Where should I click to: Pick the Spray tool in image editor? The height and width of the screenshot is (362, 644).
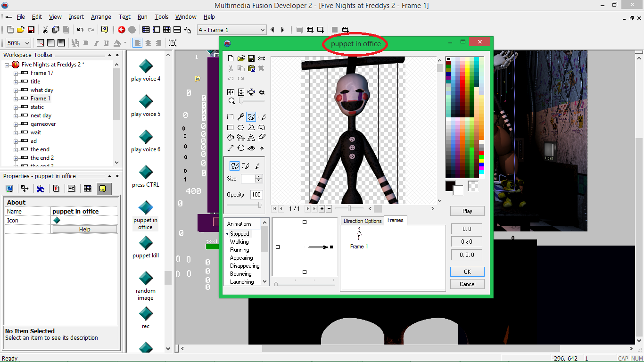[241, 138]
